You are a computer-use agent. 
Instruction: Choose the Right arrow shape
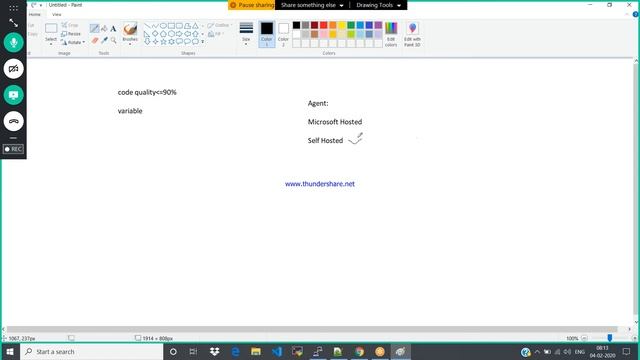[x=179, y=34]
